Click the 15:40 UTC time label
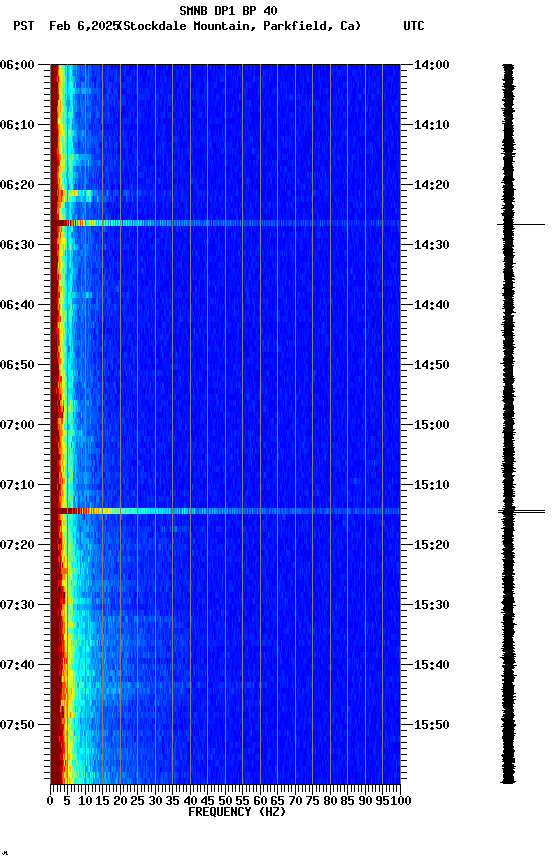The width and height of the screenshot is (552, 864). coord(432,665)
